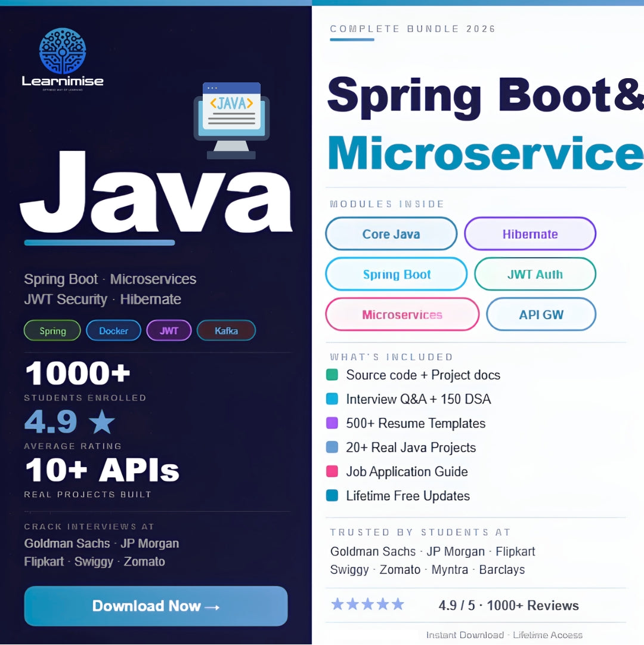Select the Spring tag pill
The height and width of the screenshot is (645, 644).
(52, 331)
